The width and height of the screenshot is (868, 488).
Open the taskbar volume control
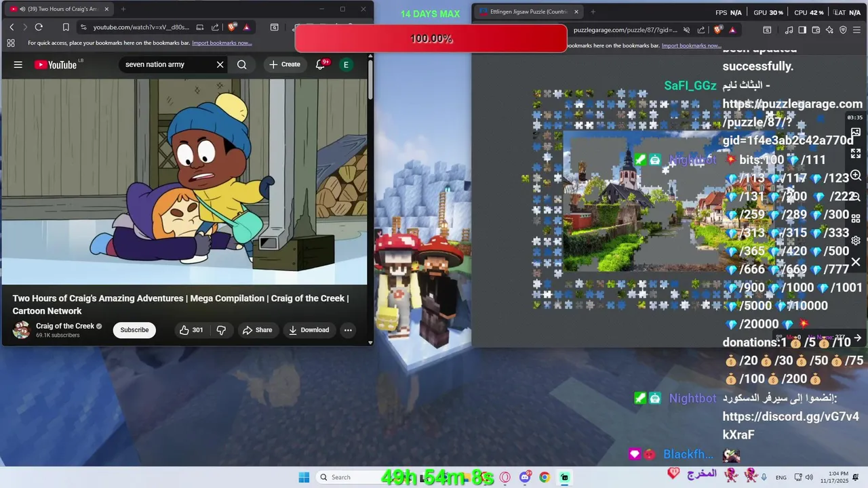[809, 477]
